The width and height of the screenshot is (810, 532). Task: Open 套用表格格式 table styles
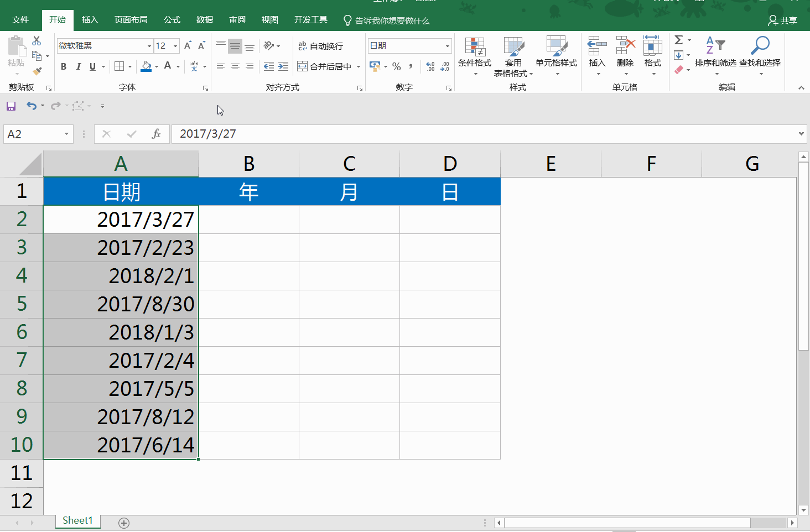pyautogui.click(x=513, y=56)
